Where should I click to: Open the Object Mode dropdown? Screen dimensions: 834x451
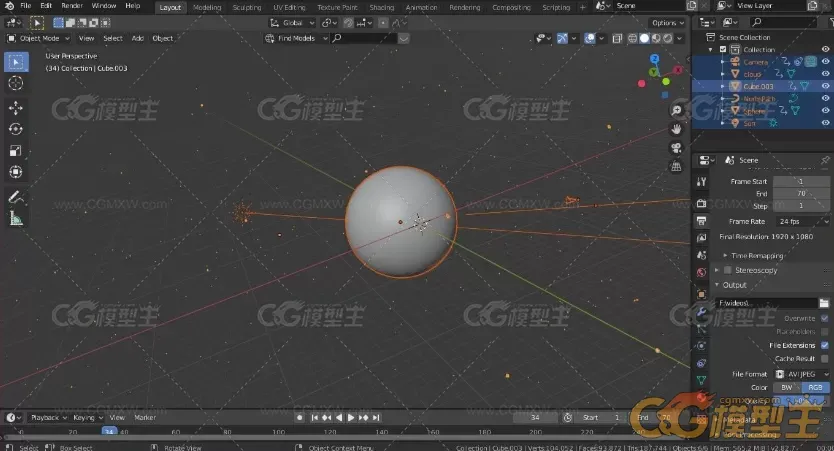pos(38,38)
